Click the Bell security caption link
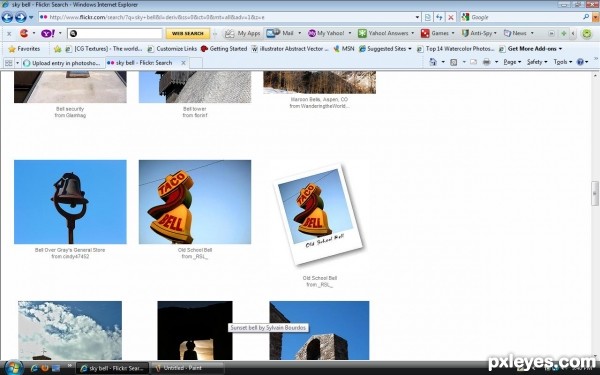600x375 pixels. coord(70,109)
